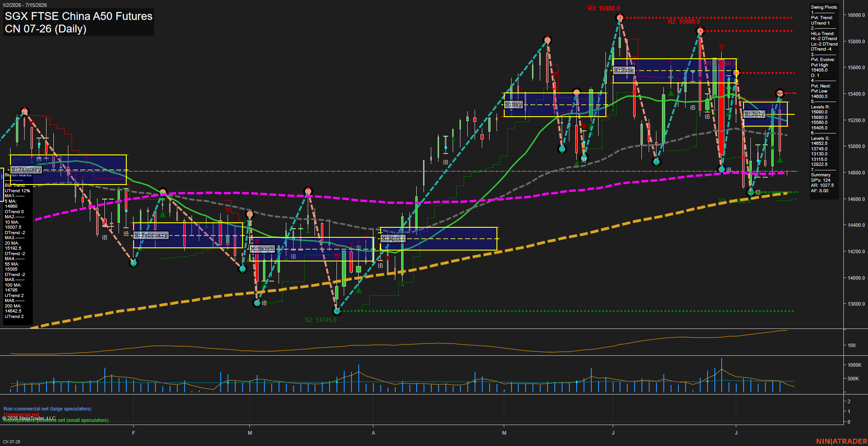Click the 16000.0 price axis label
Screen dimensions: 868x446
856,15
